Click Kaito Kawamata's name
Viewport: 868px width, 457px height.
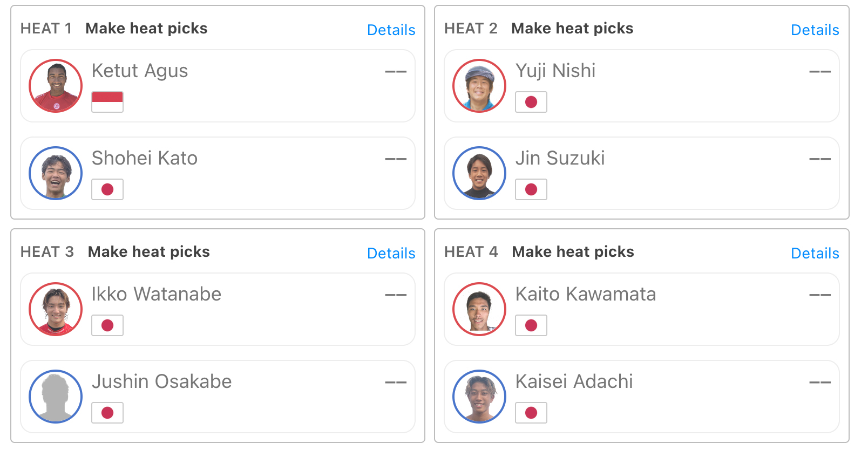pyautogui.click(x=586, y=294)
